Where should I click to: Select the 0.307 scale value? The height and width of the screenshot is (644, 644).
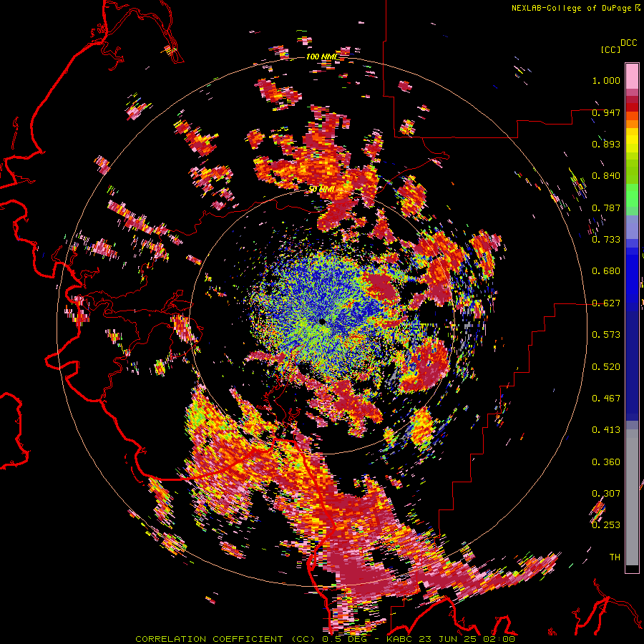click(606, 494)
